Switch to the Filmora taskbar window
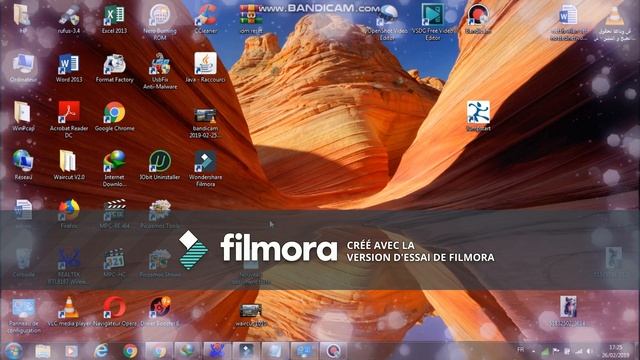 [x=246, y=351]
